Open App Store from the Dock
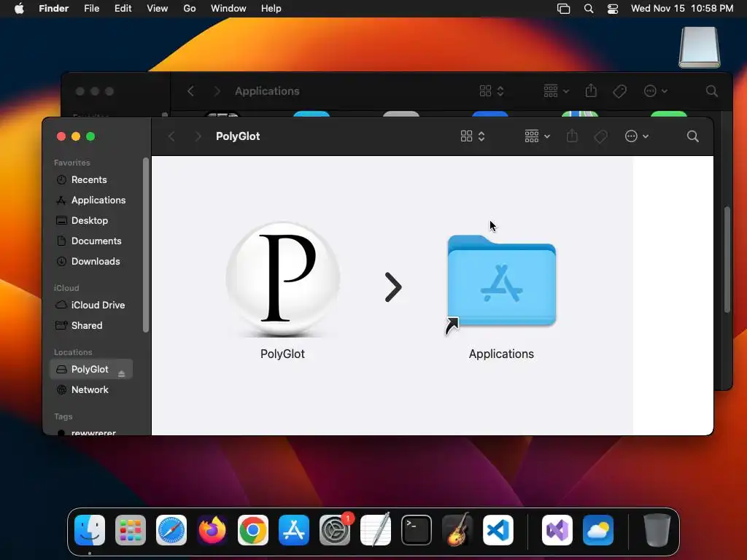Viewport: 747px width, 560px height. coord(294,530)
